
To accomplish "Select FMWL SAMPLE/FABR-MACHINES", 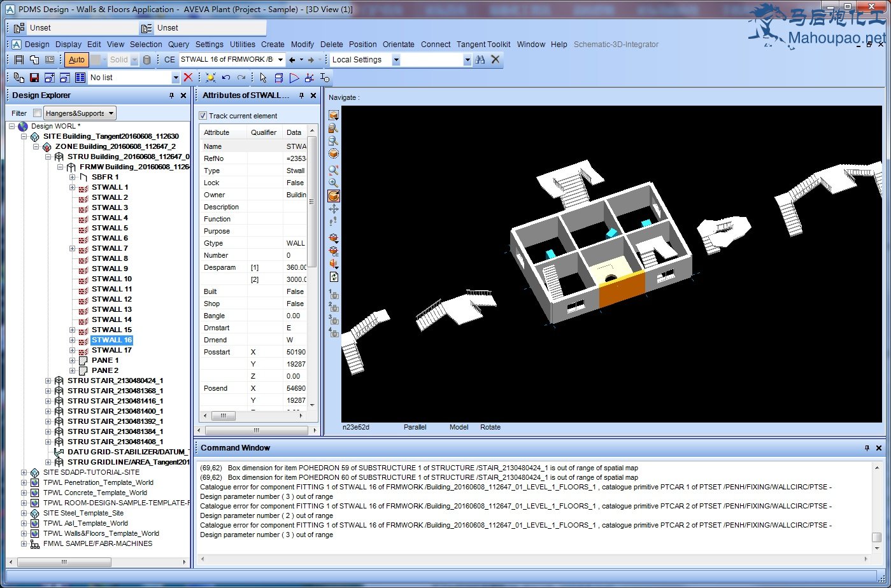I will pyautogui.click(x=97, y=543).
